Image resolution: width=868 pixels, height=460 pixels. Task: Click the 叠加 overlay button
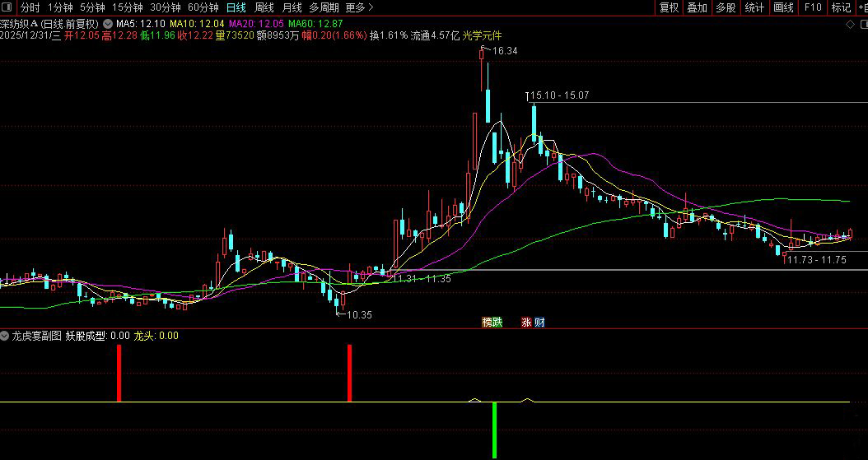pos(698,7)
